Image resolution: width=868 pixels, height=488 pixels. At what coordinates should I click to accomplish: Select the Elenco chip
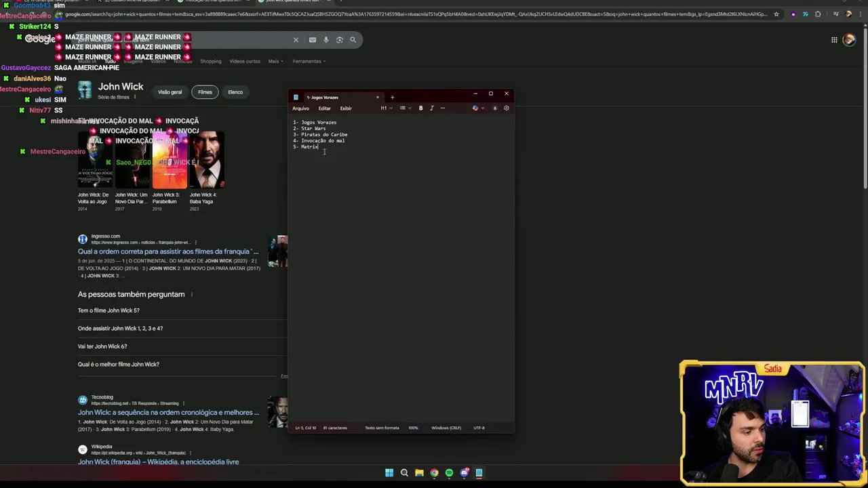(x=235, y=92)
